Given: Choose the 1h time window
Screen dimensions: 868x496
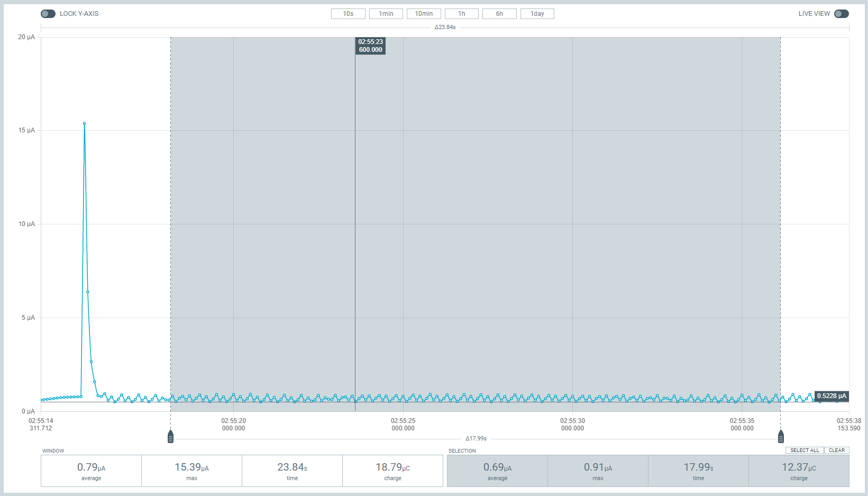Looking at the screenshot, I should pos(461,14).
